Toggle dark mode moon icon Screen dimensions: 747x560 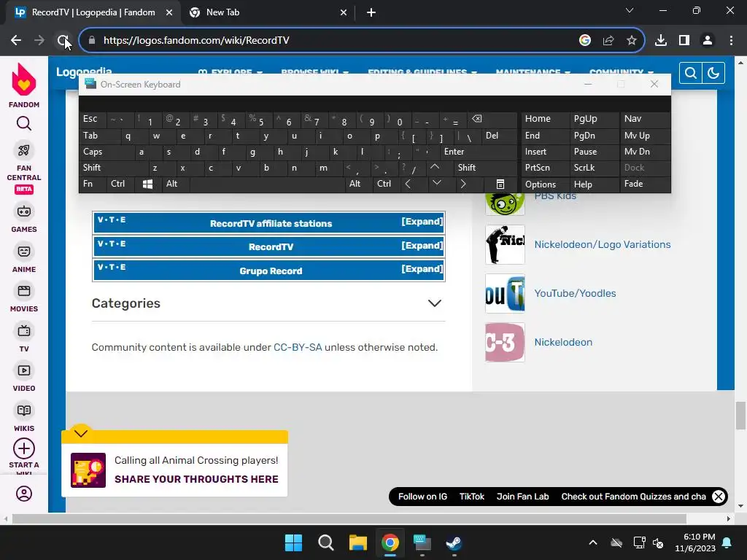coord(713,73)
